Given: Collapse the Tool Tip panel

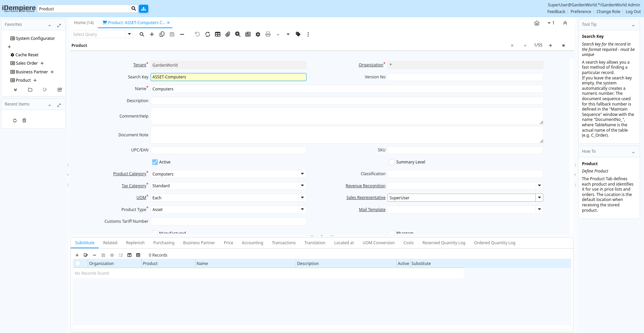Looking at the screenshot, I should (633, 25).
